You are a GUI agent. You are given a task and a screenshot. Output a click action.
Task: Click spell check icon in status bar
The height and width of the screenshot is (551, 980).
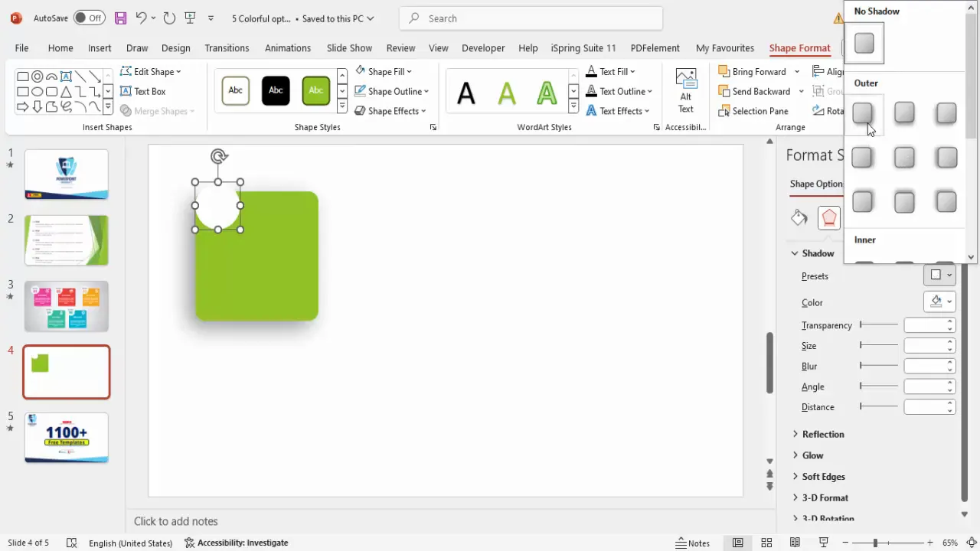coord(72,543)
